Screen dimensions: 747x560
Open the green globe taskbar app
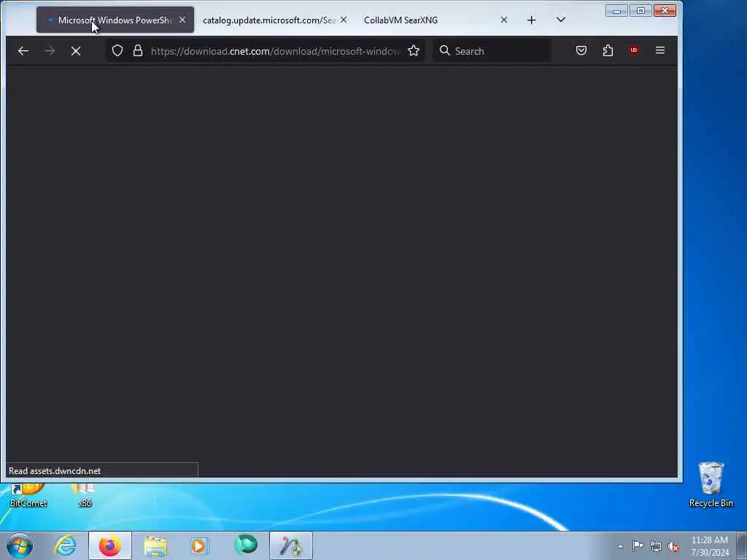(x=245, y=545)
